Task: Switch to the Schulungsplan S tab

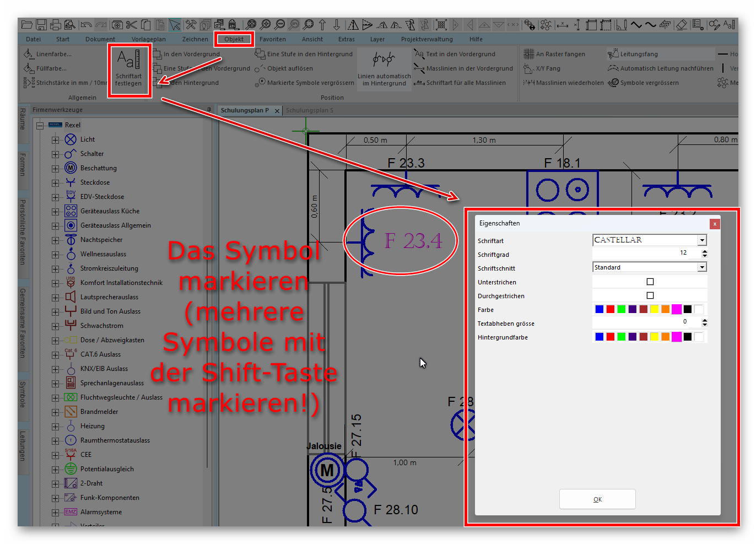Action: point(310,110)
